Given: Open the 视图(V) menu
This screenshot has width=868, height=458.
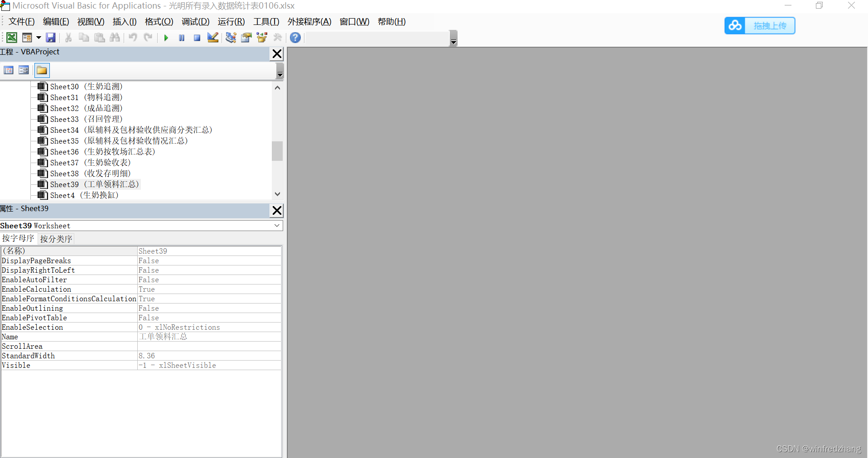Looking at the screenshot, I should 91,22.
